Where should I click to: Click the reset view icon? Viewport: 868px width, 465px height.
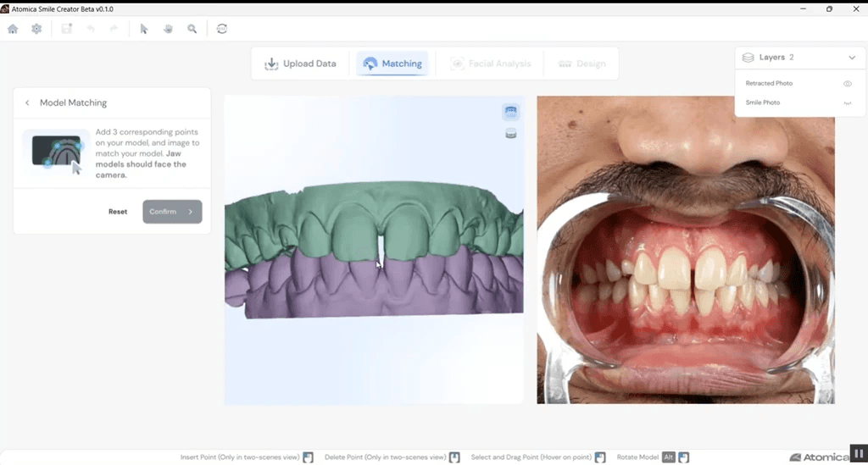click(222, 29)
